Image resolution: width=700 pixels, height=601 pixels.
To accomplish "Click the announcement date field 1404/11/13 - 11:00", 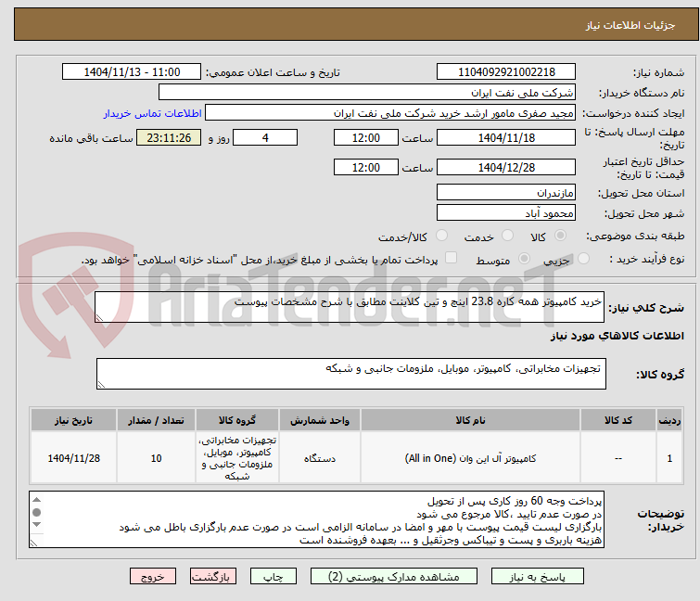I will click(132, 72).
